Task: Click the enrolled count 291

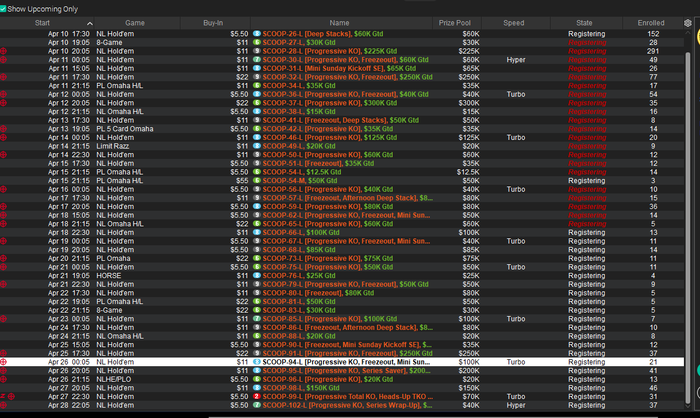Action: click(653, 51)
